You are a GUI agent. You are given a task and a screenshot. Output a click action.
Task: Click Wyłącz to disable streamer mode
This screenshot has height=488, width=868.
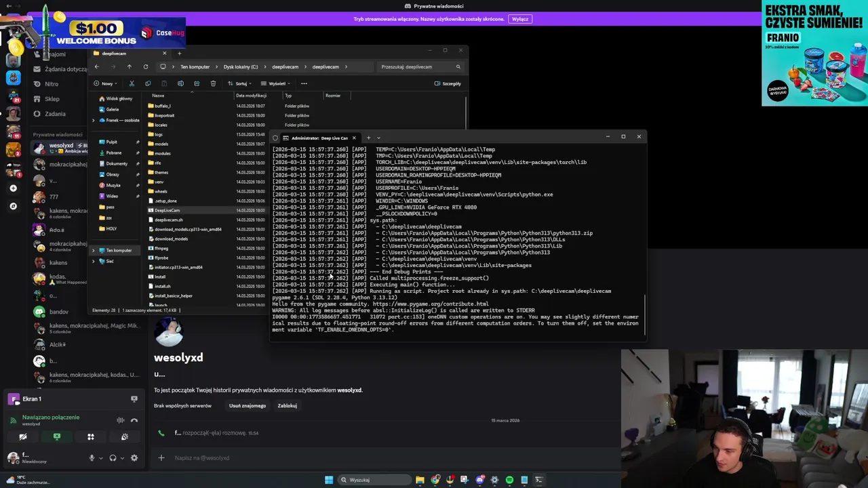[x=520, y=19]
